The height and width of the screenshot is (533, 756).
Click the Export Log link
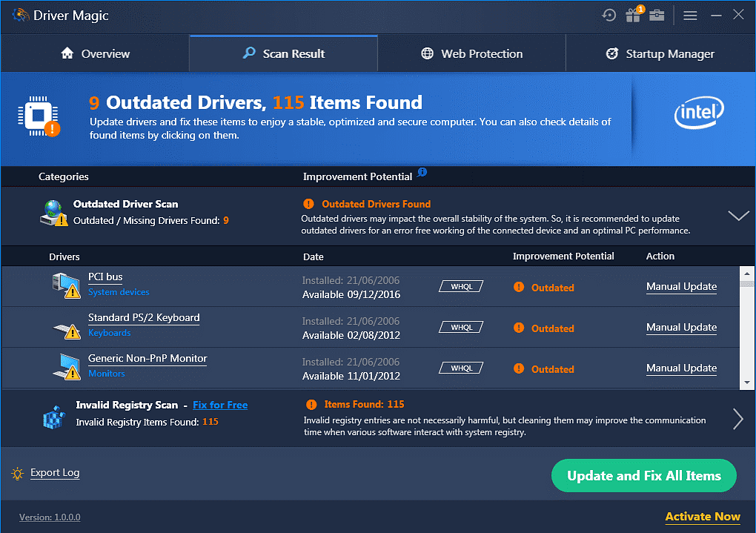click(55, 473)
